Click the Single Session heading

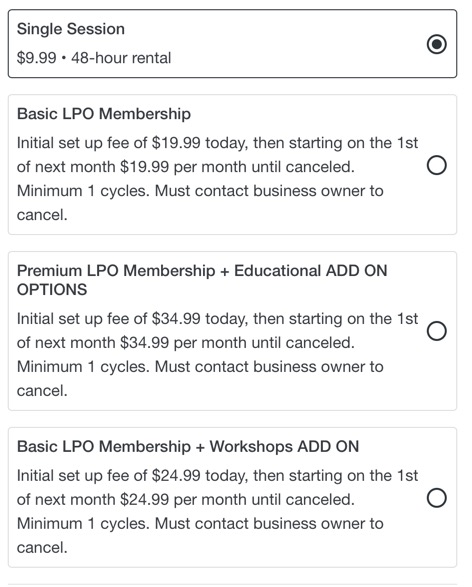click(x=71, y=29)
